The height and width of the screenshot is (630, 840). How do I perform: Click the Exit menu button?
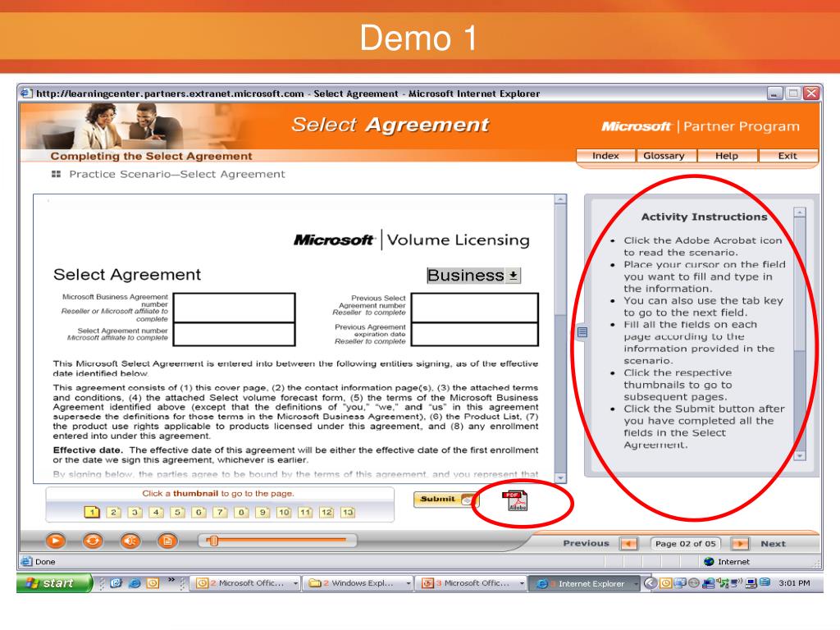pyautogui.click(x=787, y=155)
